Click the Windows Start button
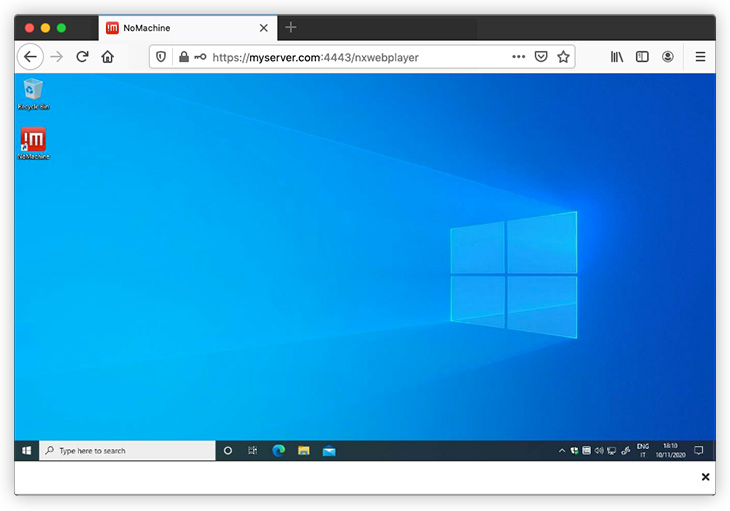Screen dimensions: 730x511 26,451
